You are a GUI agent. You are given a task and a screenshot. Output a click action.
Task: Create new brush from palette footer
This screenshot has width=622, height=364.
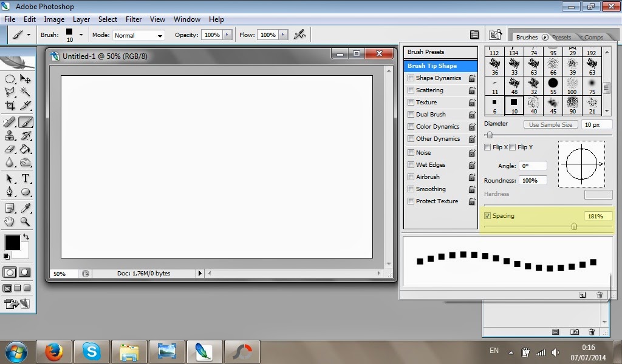coord(583,295)
